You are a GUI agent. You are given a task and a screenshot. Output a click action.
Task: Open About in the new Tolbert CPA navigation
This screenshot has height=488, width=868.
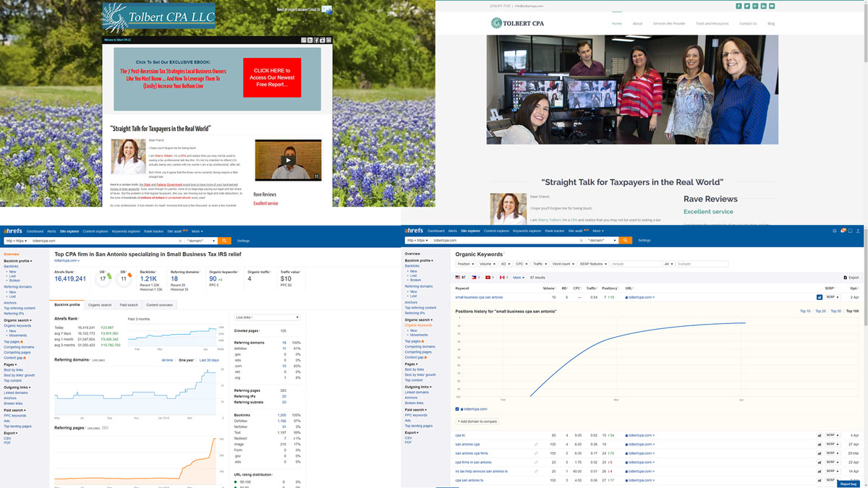coord(637,23)
